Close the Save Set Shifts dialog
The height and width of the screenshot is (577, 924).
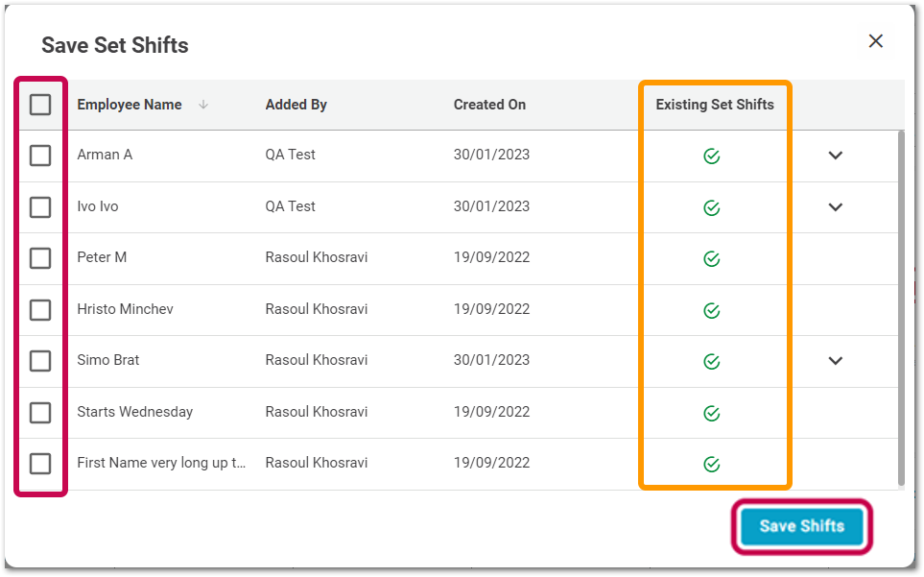click(x=875, y=41)
